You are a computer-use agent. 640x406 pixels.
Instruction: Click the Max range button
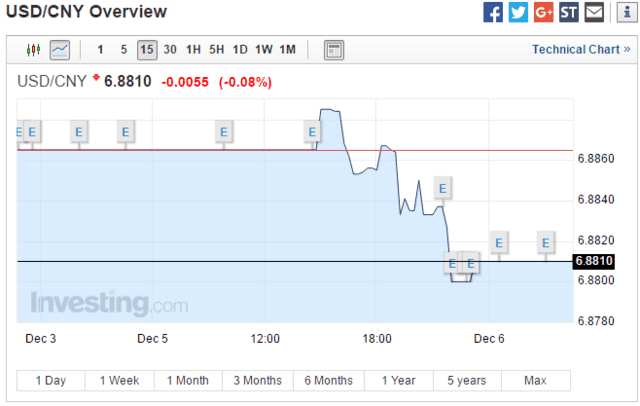pos(536,380)
